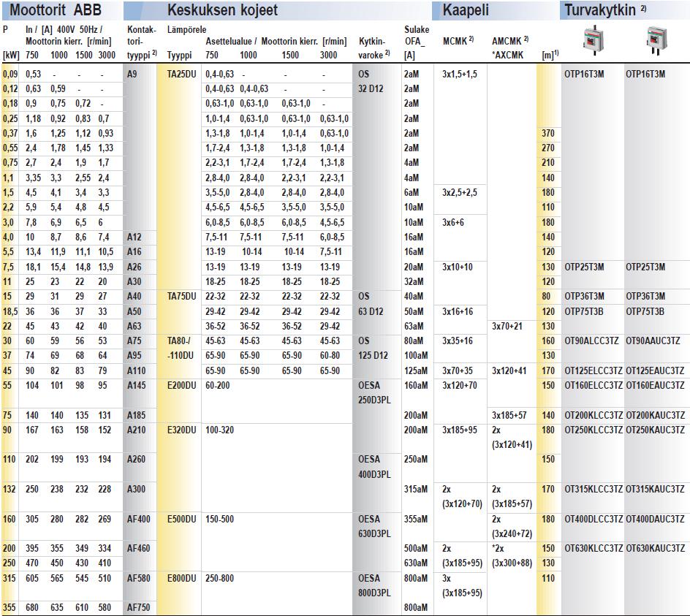This screenshot has height=616, width=690.
Task: Select the '18,5' kW power value
Action: point(10,311)
